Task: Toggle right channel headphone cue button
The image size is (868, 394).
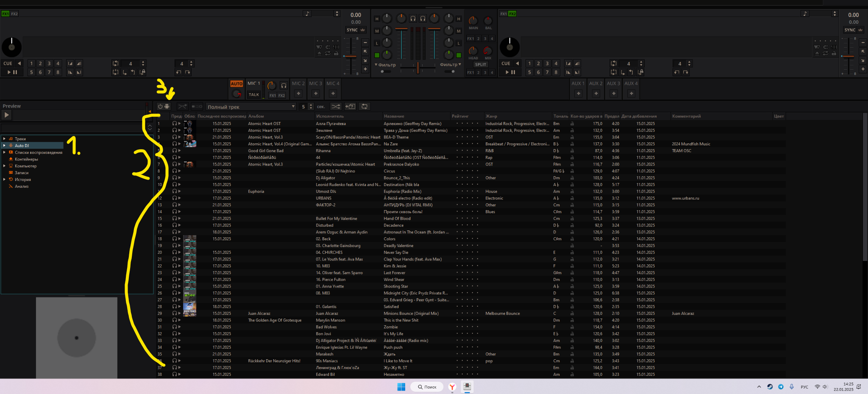Action: pyautogui.click(x=423, y=18)
